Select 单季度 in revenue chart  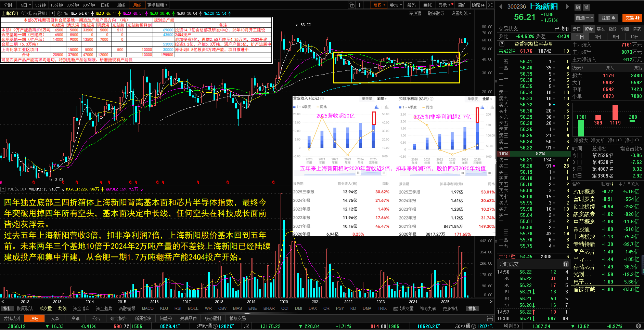(x=367, y=98)
